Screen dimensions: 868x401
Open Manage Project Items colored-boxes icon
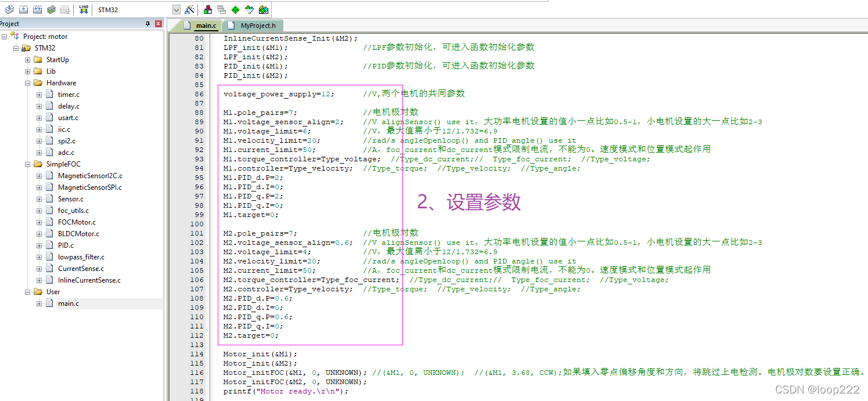[x=208, y=10]
